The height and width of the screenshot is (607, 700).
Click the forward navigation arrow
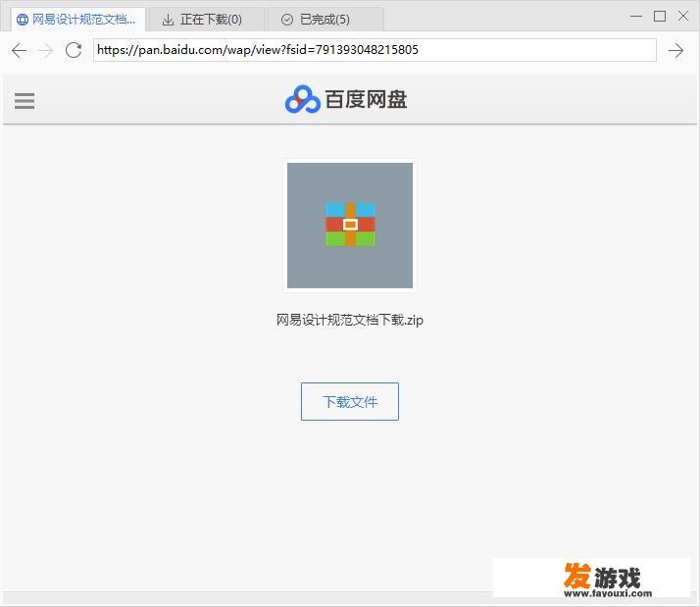(45, 50)
